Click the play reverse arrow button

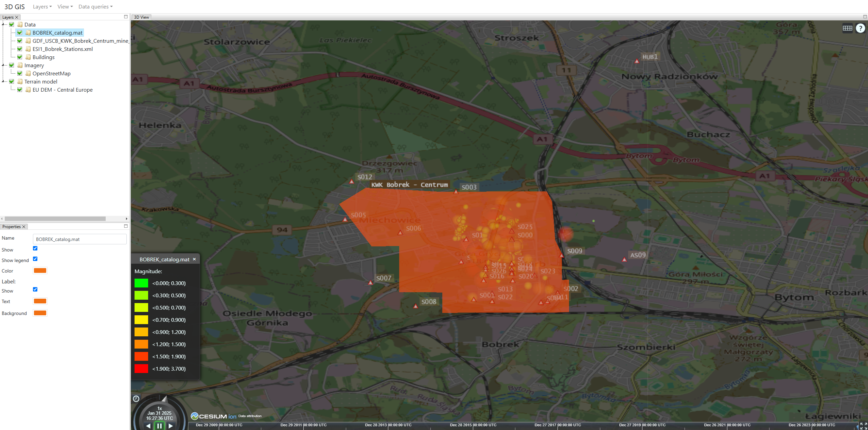point(148,426)
